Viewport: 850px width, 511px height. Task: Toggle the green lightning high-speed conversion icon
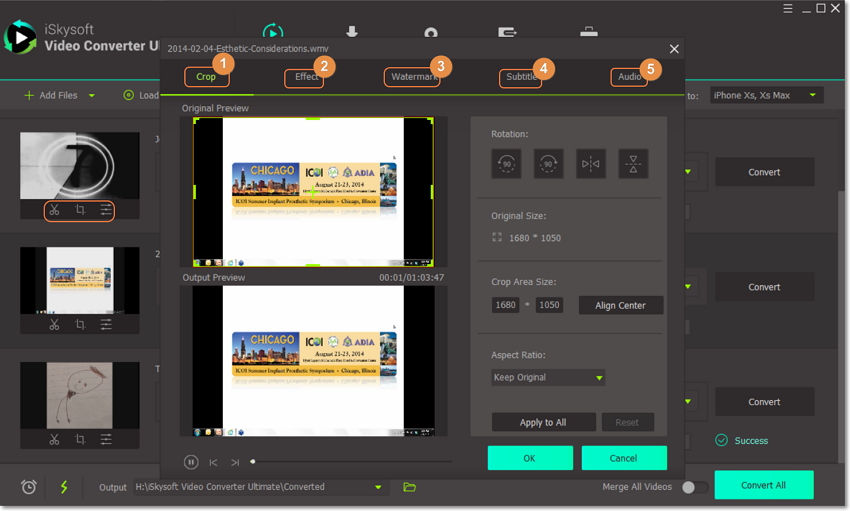64,487
